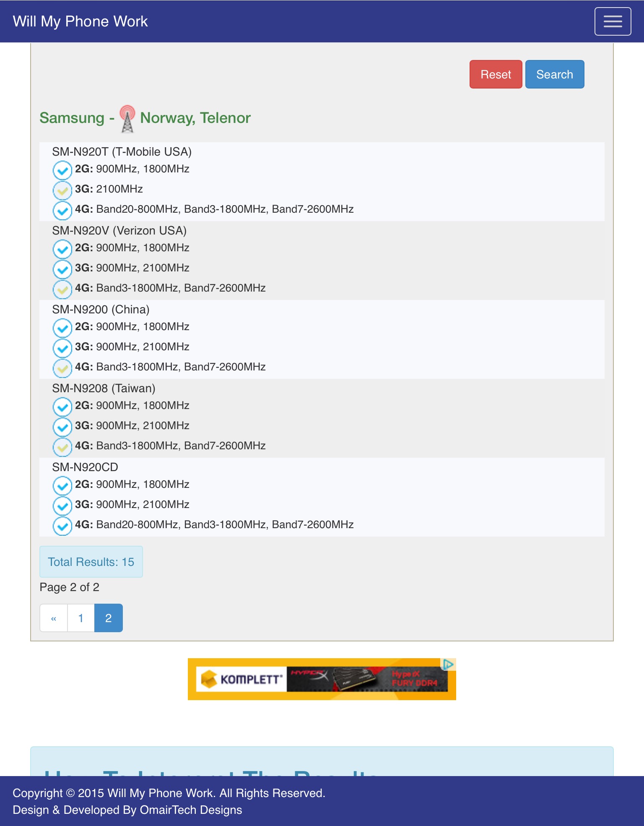Open the Komplett HyperX Fury DDR4 ad banner
Viewport: 644px width, 826px height.
click(322, 679)
